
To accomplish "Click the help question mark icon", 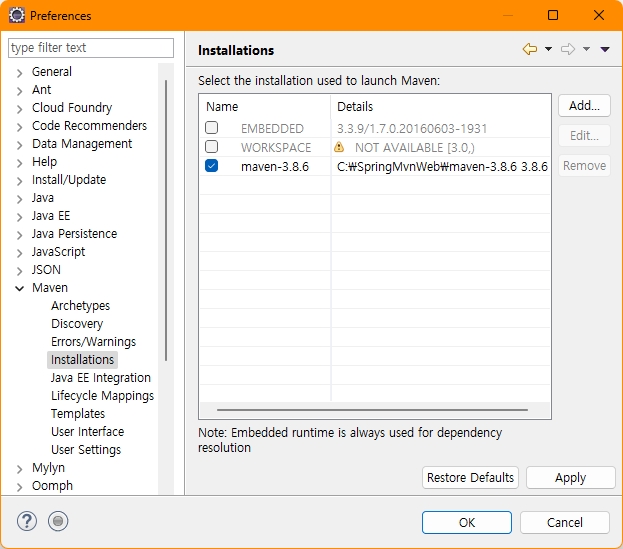I will [x=27, y=521].
